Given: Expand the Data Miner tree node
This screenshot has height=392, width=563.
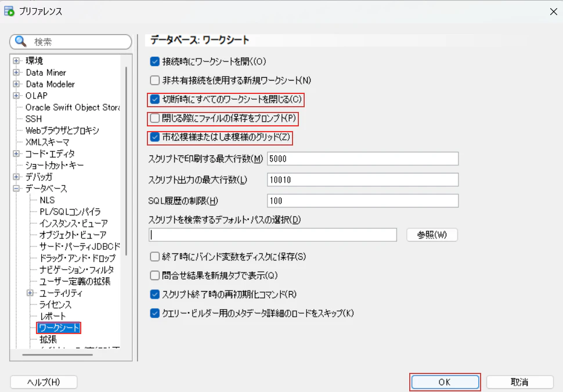Looking at the screenshot, I should click(x=16, y=72).
